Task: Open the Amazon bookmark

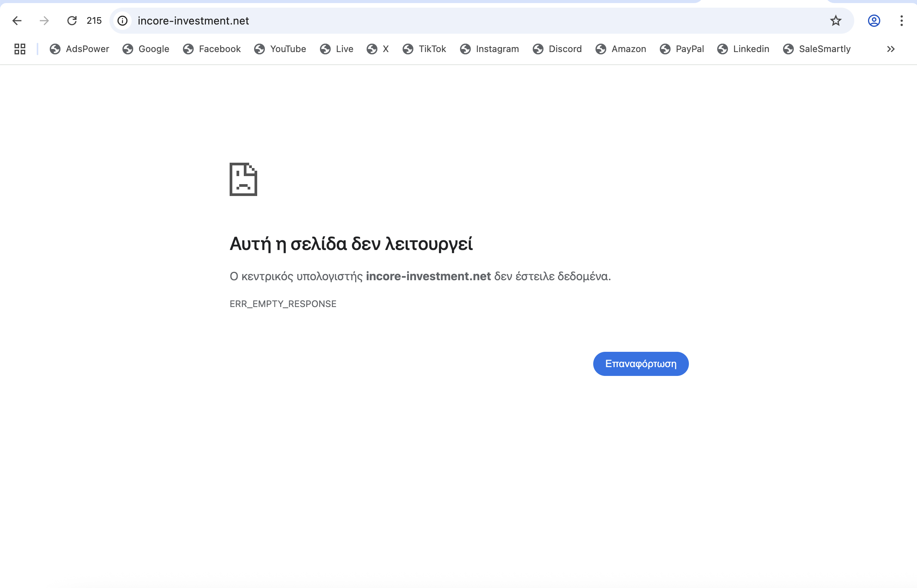Action: pyautogui.click(x=621, y=49)
